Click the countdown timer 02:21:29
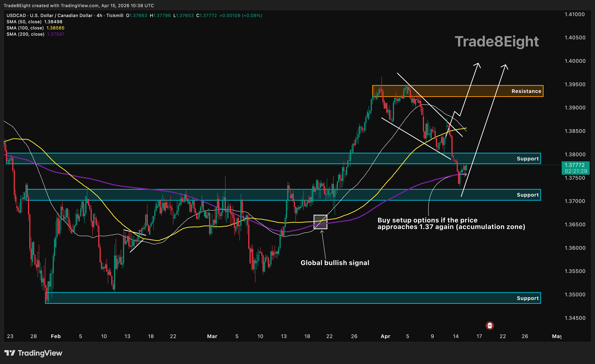The image size is (595, 364). click(576, 171)
